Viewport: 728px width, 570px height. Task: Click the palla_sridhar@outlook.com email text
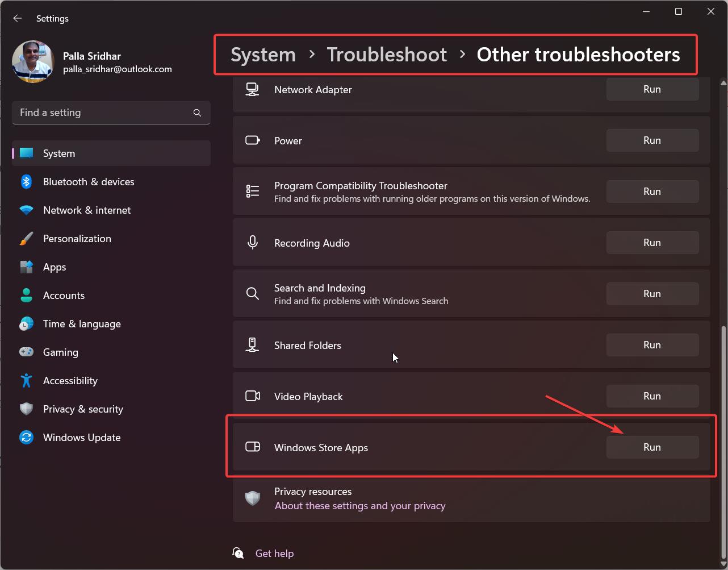pyautogui.click(x=118, y=69)
